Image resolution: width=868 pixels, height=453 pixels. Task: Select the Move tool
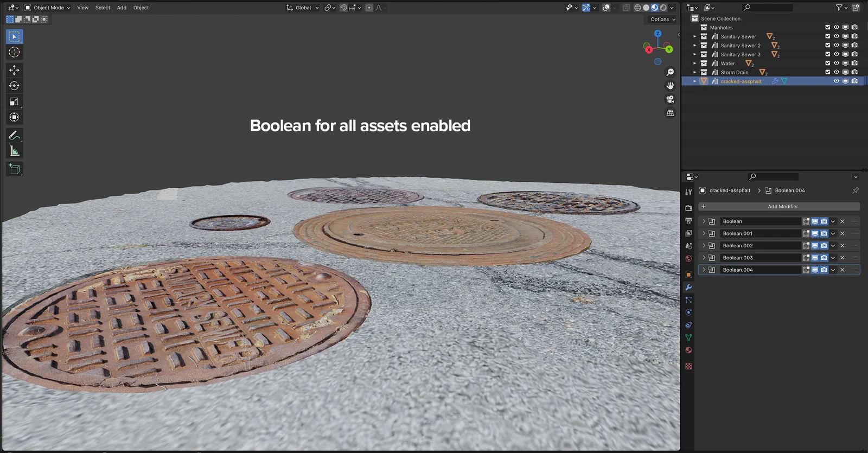point(14,70)
